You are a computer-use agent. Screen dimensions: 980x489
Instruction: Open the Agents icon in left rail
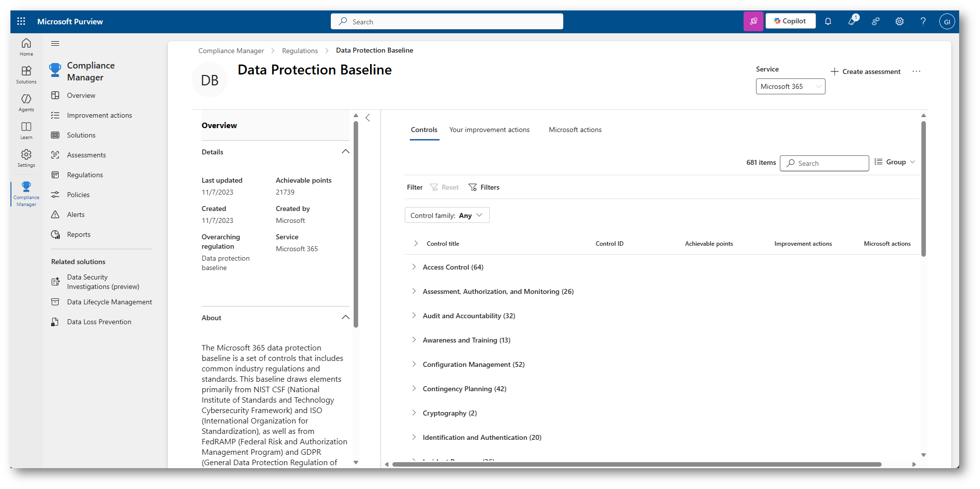pos(26,102)
